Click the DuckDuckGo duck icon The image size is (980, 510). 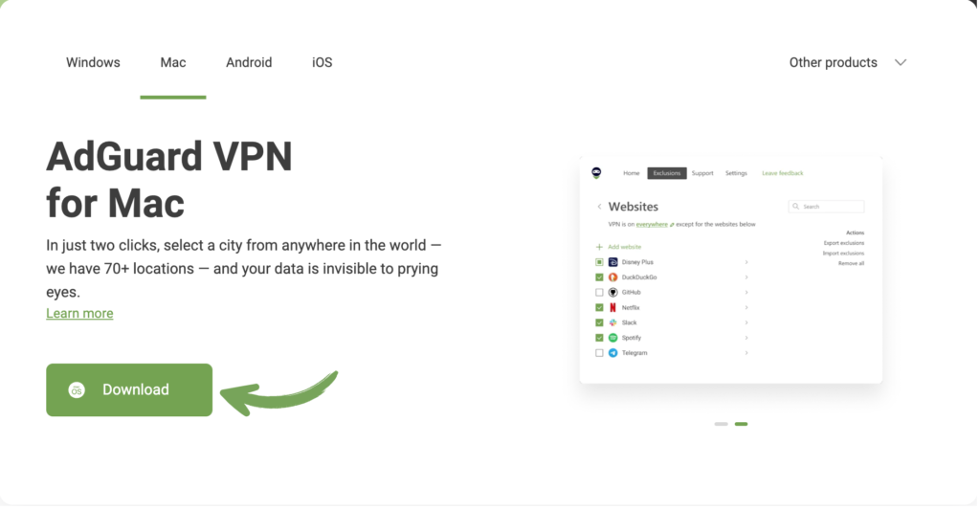613,277
